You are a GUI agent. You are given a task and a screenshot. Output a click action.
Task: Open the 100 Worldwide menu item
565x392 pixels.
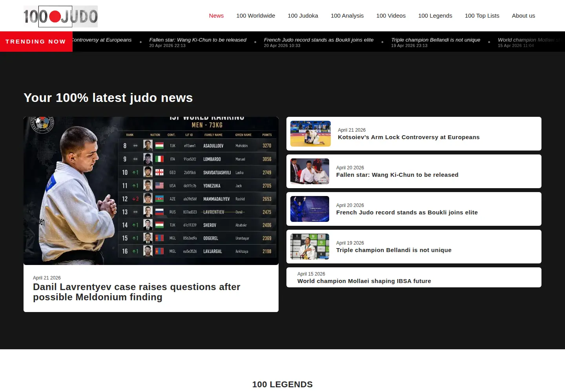pos(255,16)
